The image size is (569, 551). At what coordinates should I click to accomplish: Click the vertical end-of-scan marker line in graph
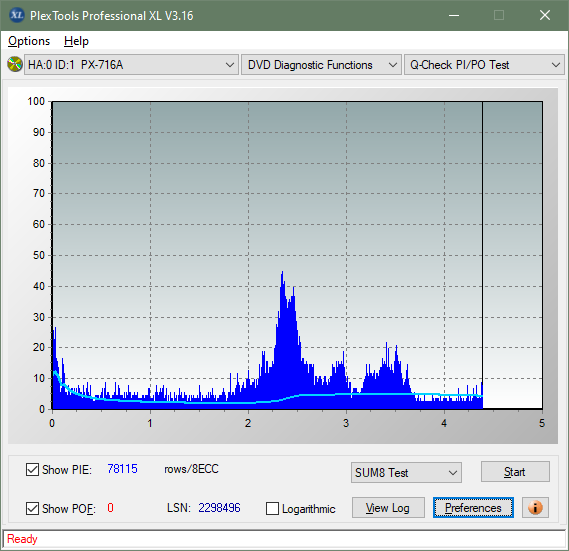pyautogui.click(x=482, y=254)
